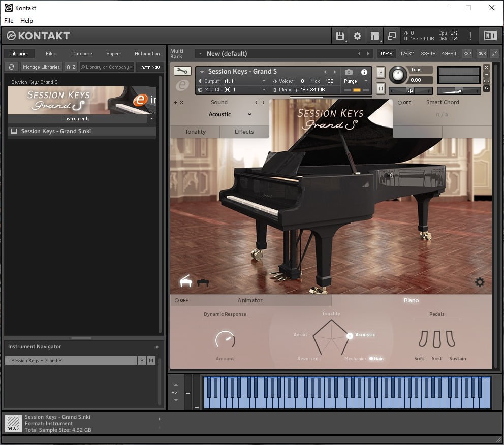Click the Soft pedal
This screenshot has height=445, width=504.
click(x=423, y=339)
